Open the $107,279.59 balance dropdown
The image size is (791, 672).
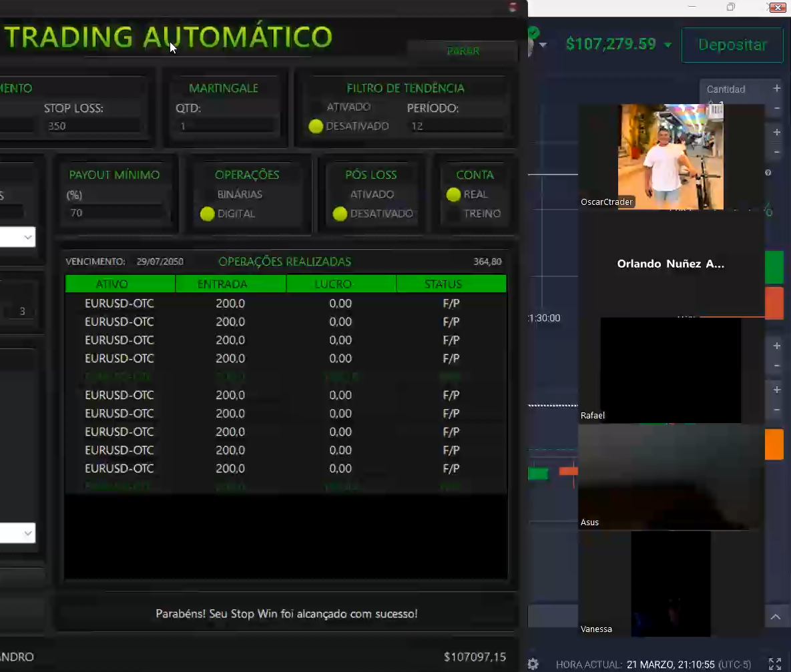619,45
